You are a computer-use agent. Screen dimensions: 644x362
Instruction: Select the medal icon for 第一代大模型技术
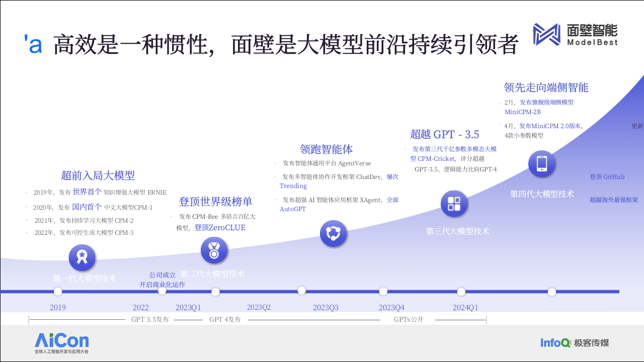click(x=82, y=257)
